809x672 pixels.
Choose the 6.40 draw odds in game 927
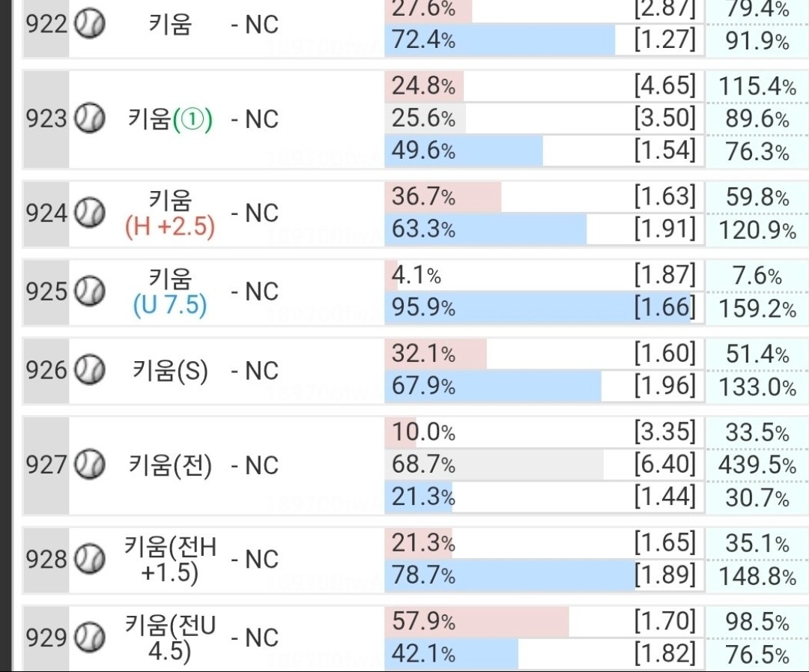[665, 464]
